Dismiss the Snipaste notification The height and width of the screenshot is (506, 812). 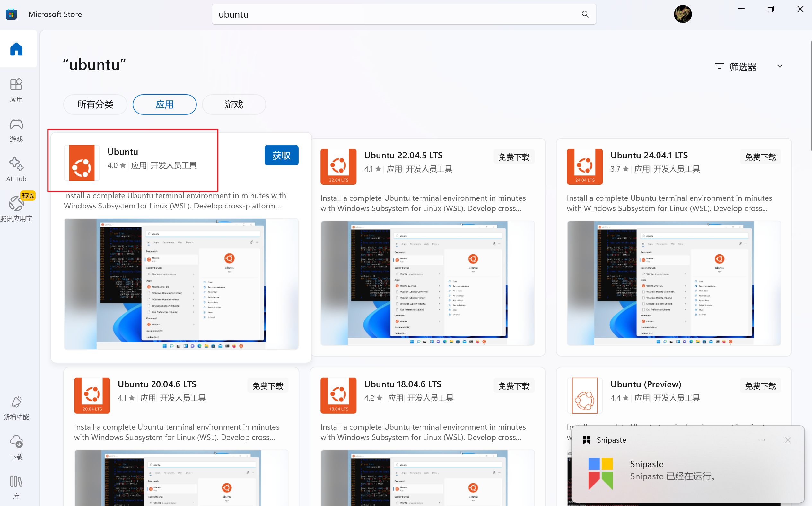787,440
